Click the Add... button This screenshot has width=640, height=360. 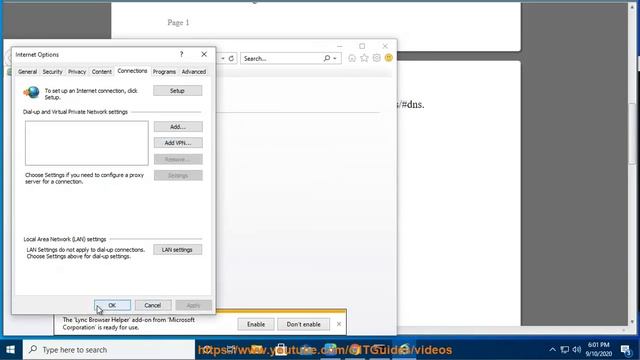point(178,127)
